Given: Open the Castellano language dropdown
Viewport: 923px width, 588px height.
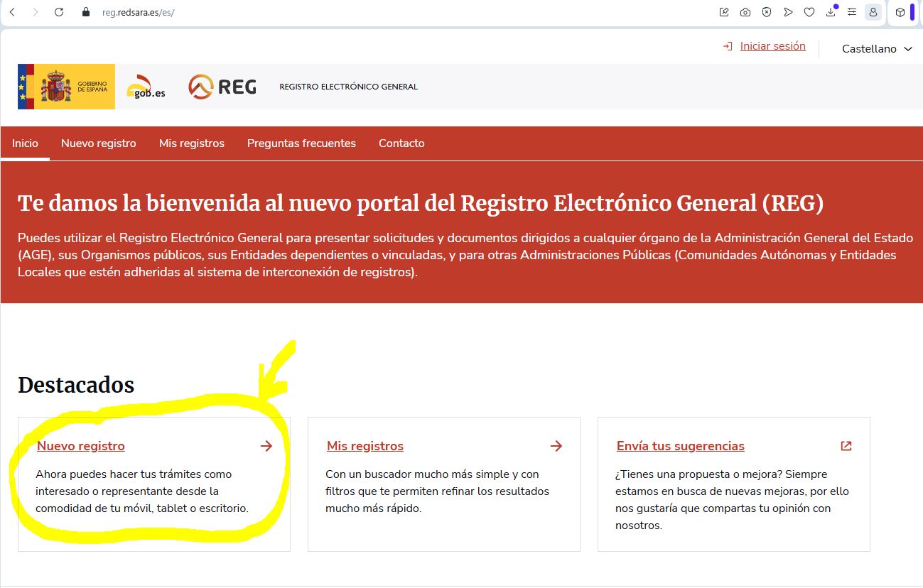Looking at the screenshot, I should click(877, 49).
